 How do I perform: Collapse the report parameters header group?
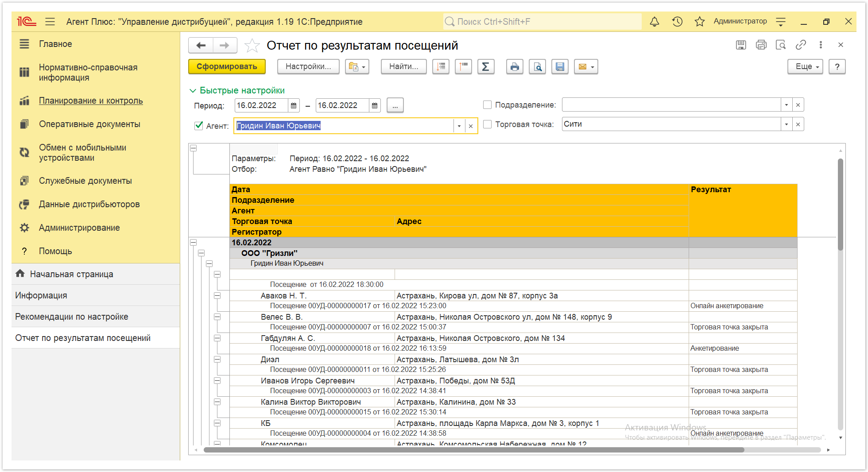coord(194,148)
